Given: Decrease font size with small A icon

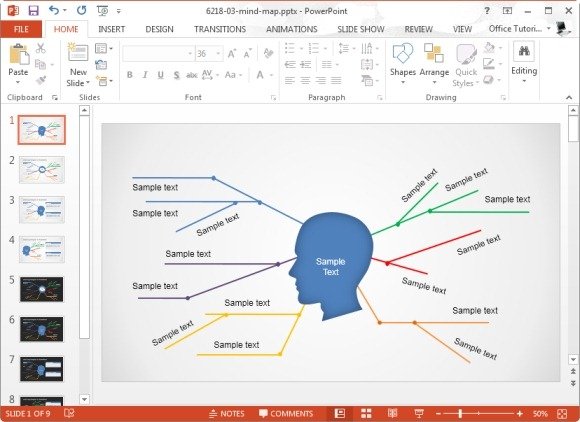Looking at the screenshot, I should (x=247, y=54).
